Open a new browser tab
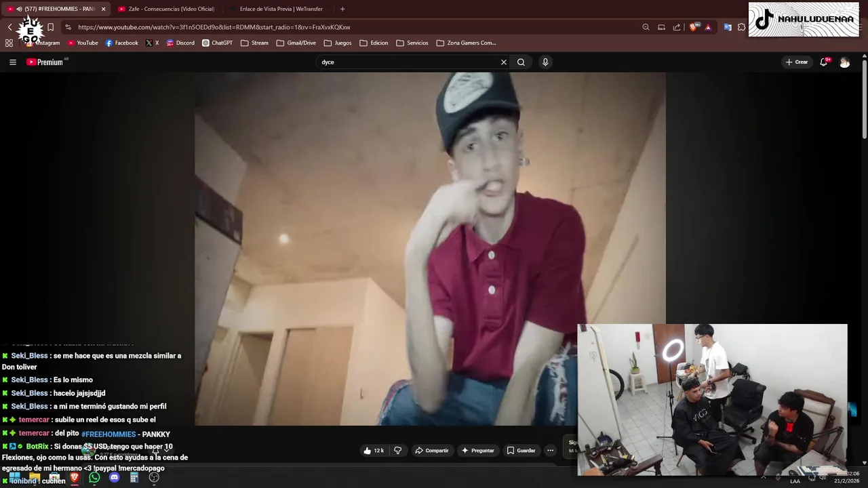The image size is (868, 488). 342,9
